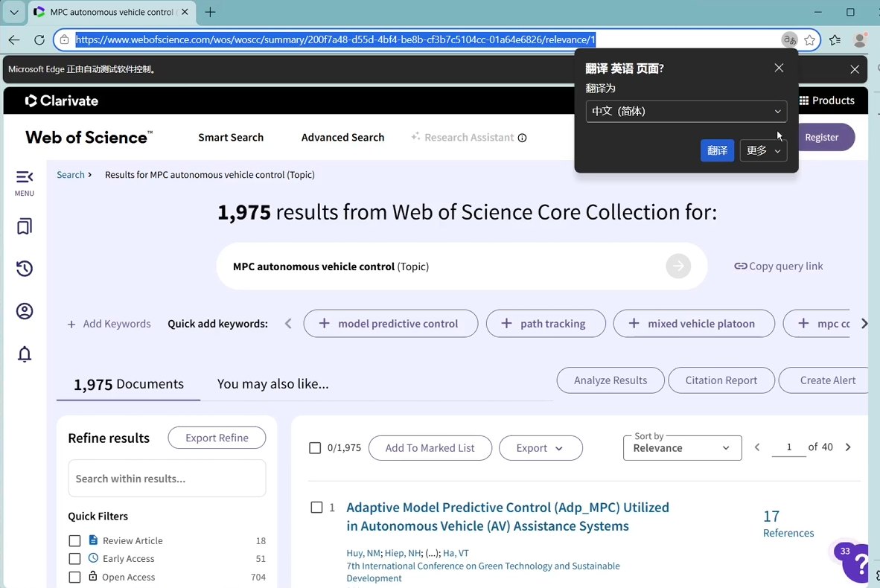Click the browser address bar URL

[x=335, y=40]
